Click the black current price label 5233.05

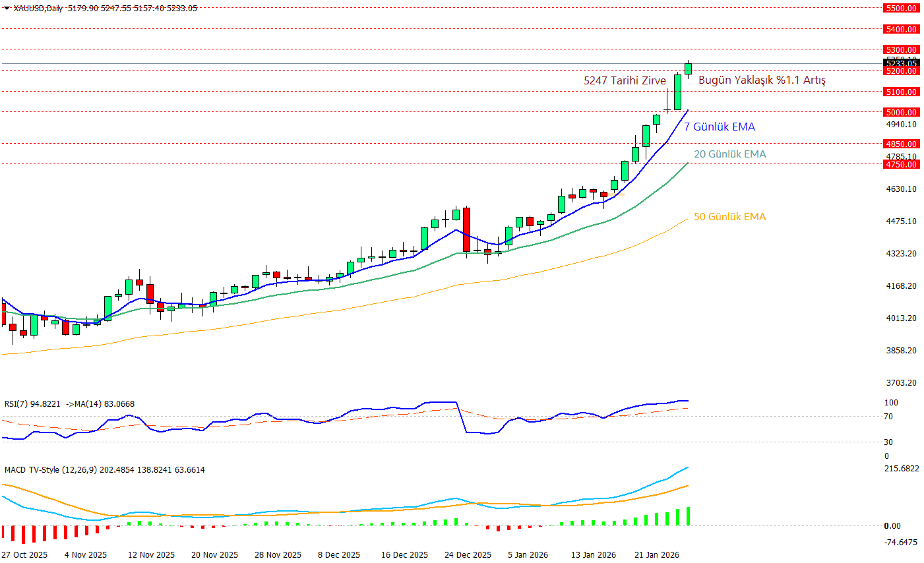click(901, 64)
